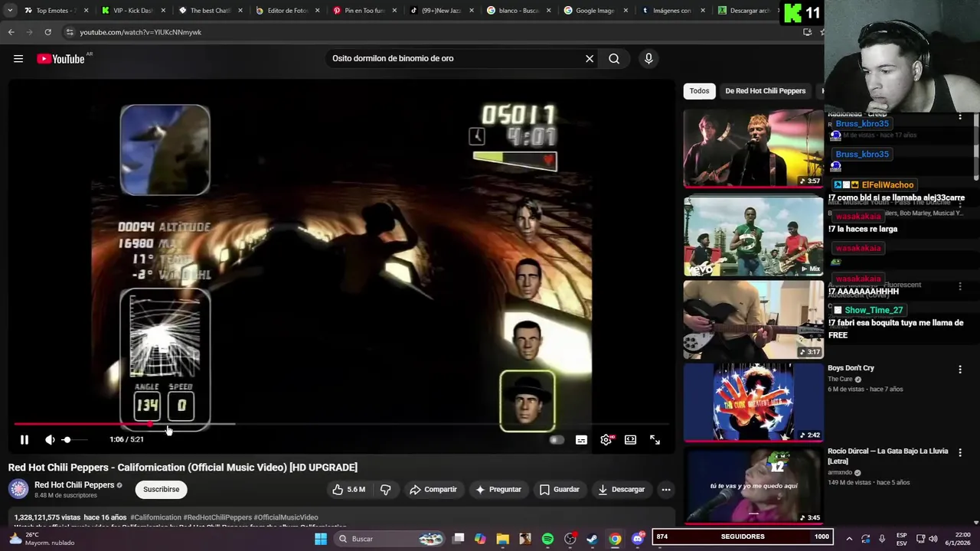Open the 3:17 guitar cover thumbnail
The width and height of the screenshot is (980, 551).
tap(753, 320)
